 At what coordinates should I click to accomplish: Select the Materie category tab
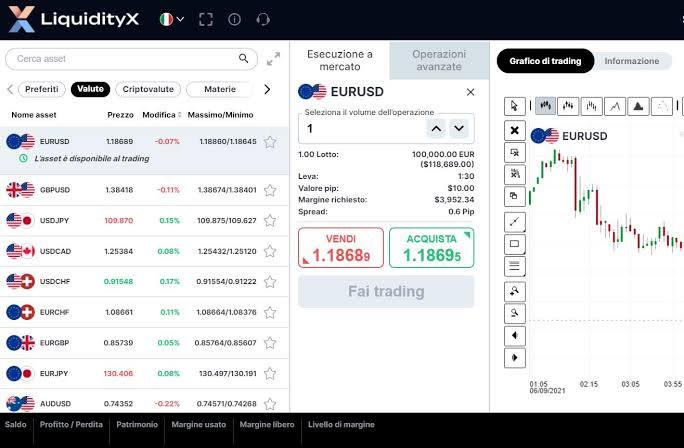(219, 89)
